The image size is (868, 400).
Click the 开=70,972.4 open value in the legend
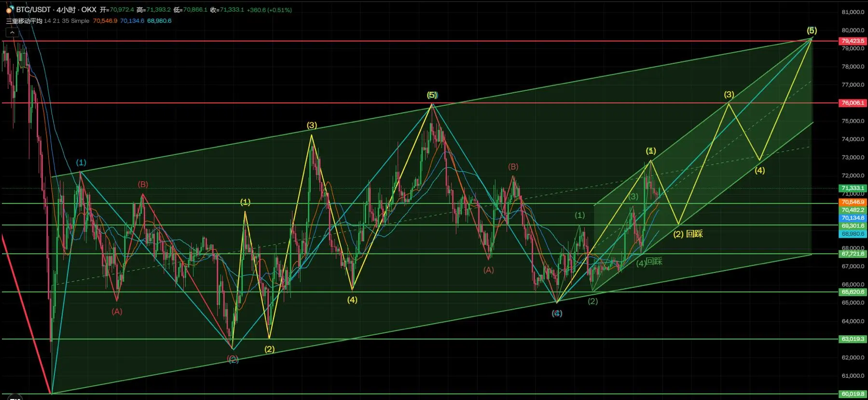tap(117, 10)
